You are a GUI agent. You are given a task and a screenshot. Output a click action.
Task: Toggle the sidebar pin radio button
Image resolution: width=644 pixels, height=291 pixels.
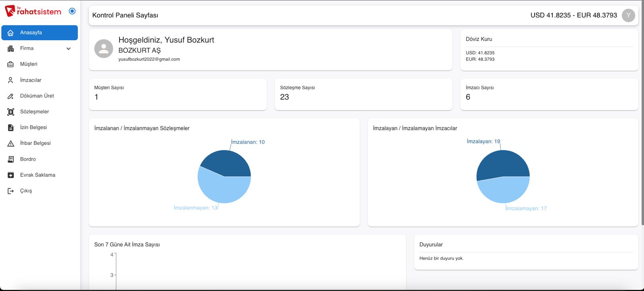[72, 11]
